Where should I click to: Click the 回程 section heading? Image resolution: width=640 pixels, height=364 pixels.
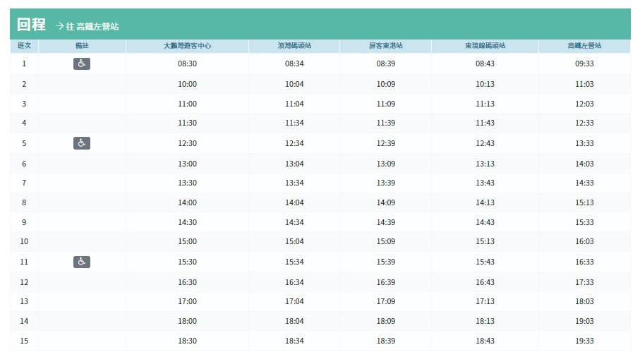(x=31, y=25)
